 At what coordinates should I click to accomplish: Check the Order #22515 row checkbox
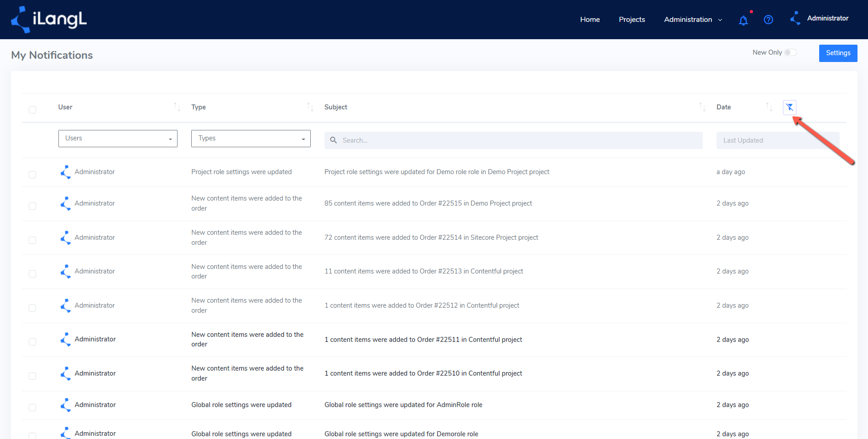(x=32, y=206)
